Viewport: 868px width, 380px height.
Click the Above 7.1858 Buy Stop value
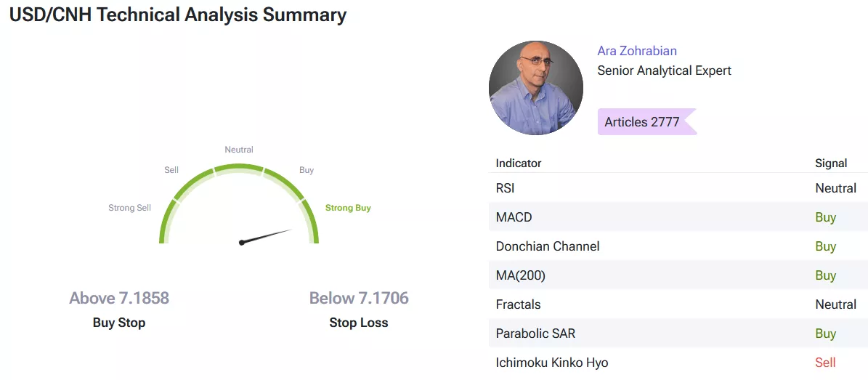[119, 299]
